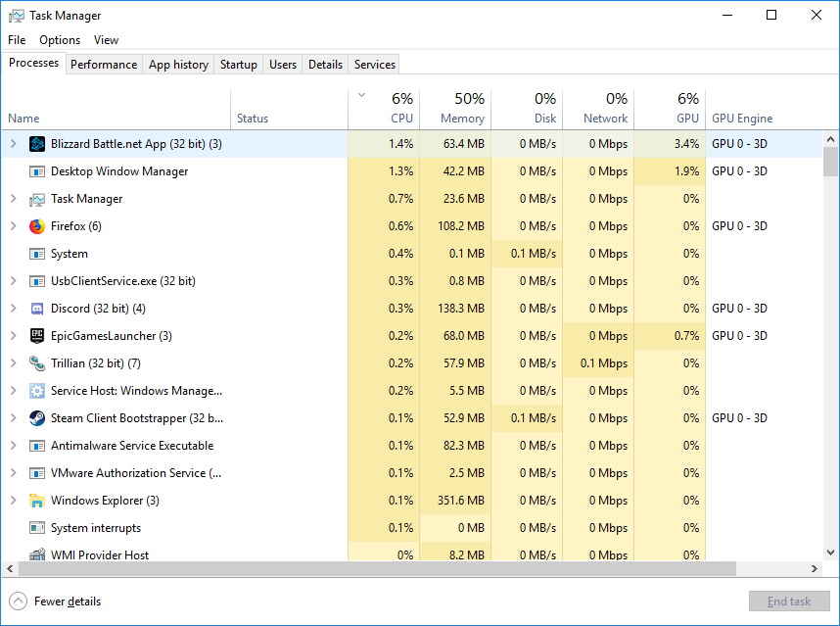Screen dimensions: 840x626
Task: Click the vertical scrollbar up arrow
Action: (x=830, y=139)
